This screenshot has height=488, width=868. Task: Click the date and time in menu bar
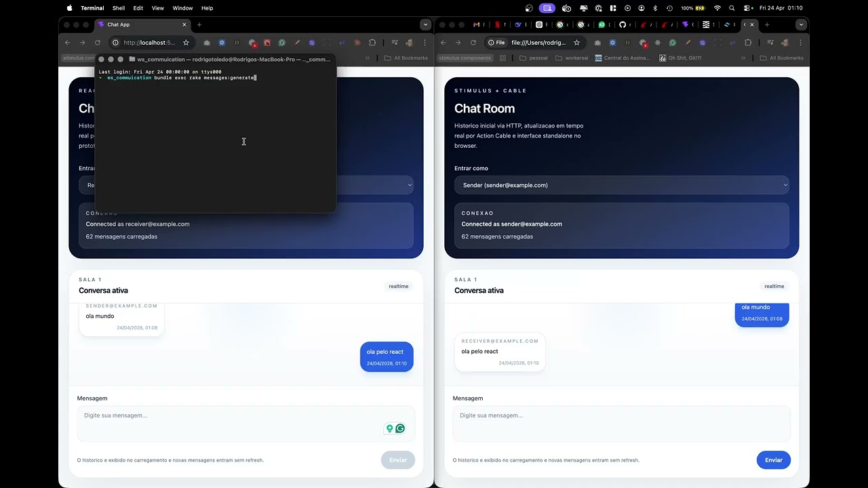(781, 8)
